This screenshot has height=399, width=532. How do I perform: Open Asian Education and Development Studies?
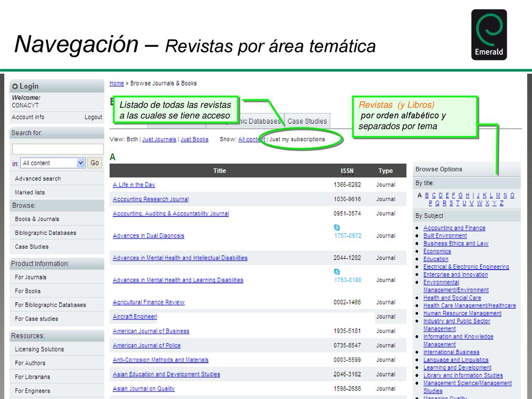click(x=166, y=374)
